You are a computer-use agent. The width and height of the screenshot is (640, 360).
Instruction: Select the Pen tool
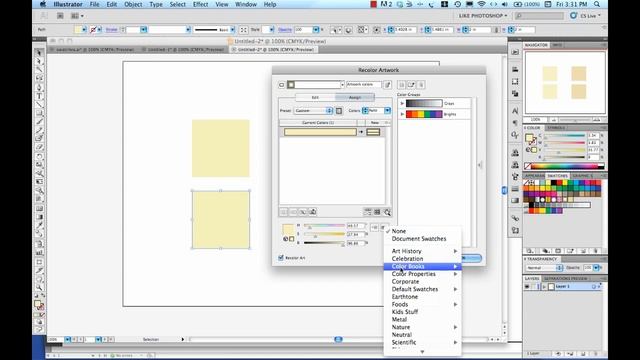(x=39, y=87)
